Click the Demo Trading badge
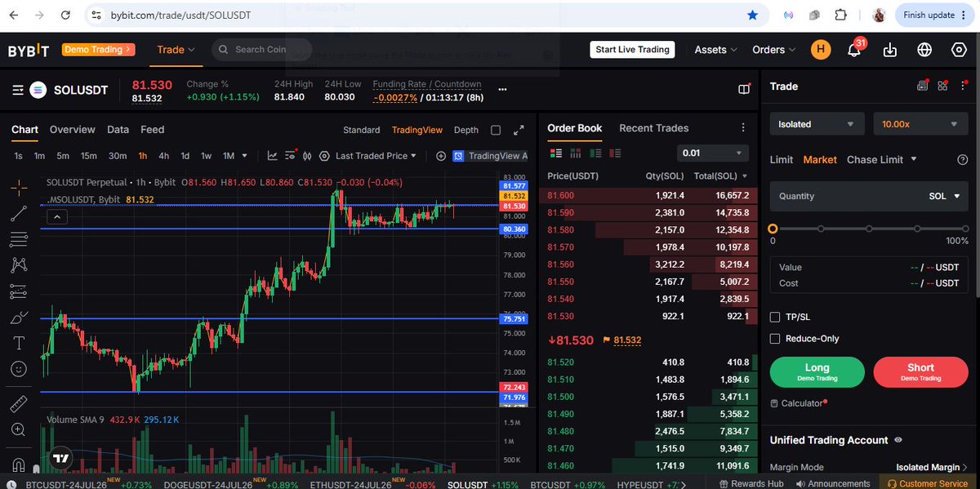Viewport: 980px width, 489px height. (x=97, y=50)
